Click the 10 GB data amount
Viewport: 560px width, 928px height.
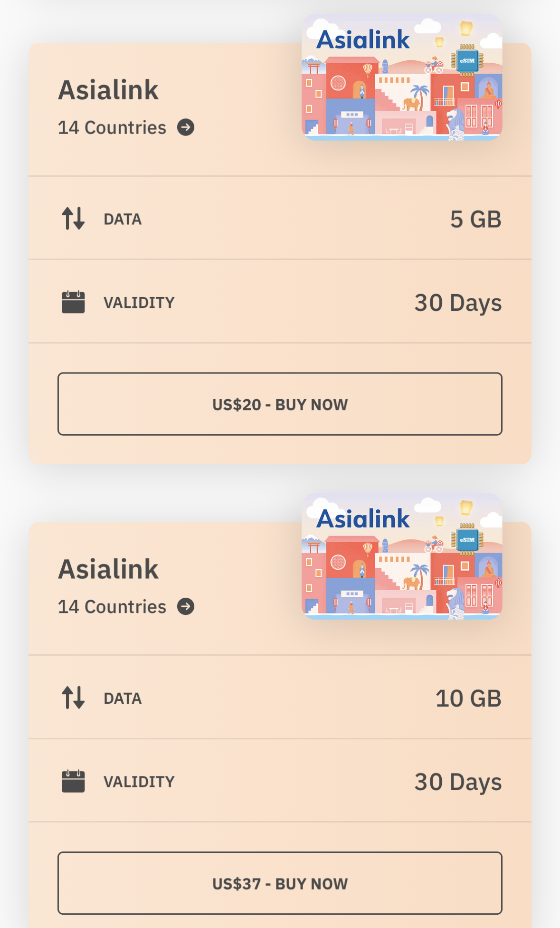468,698
